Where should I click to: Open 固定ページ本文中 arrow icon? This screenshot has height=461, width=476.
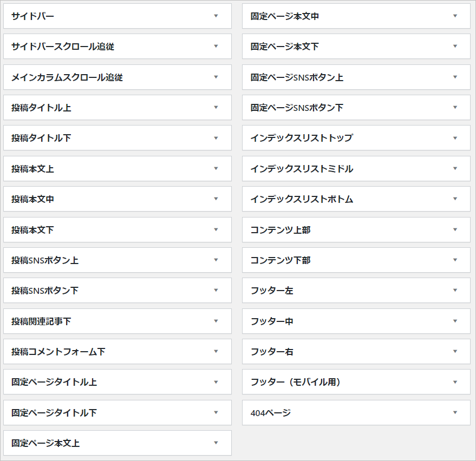pyautogui.click(x=455, y=16)
